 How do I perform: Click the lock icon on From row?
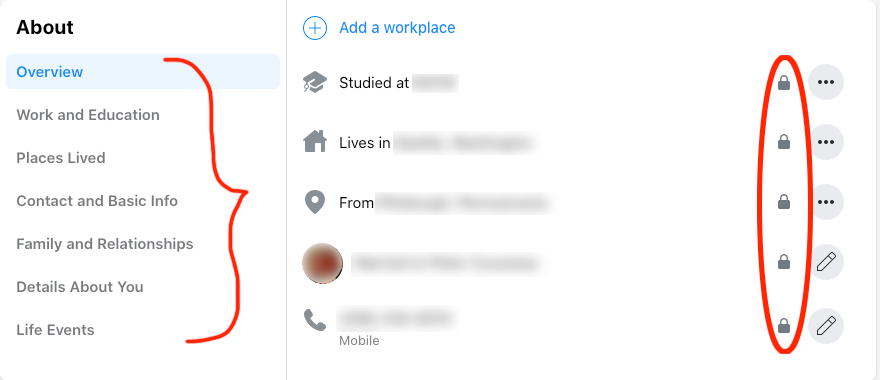[x=784, y=202]
